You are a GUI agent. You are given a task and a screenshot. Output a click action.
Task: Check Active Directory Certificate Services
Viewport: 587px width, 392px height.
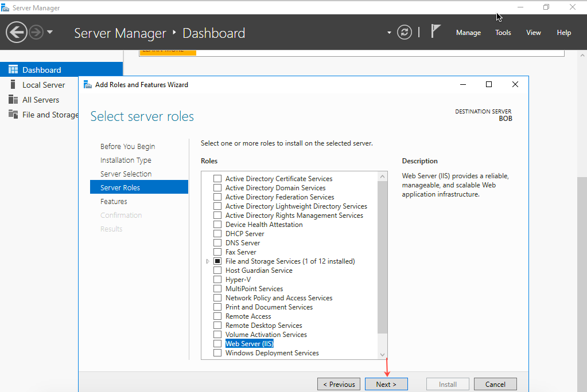click(x=217, y=178)
